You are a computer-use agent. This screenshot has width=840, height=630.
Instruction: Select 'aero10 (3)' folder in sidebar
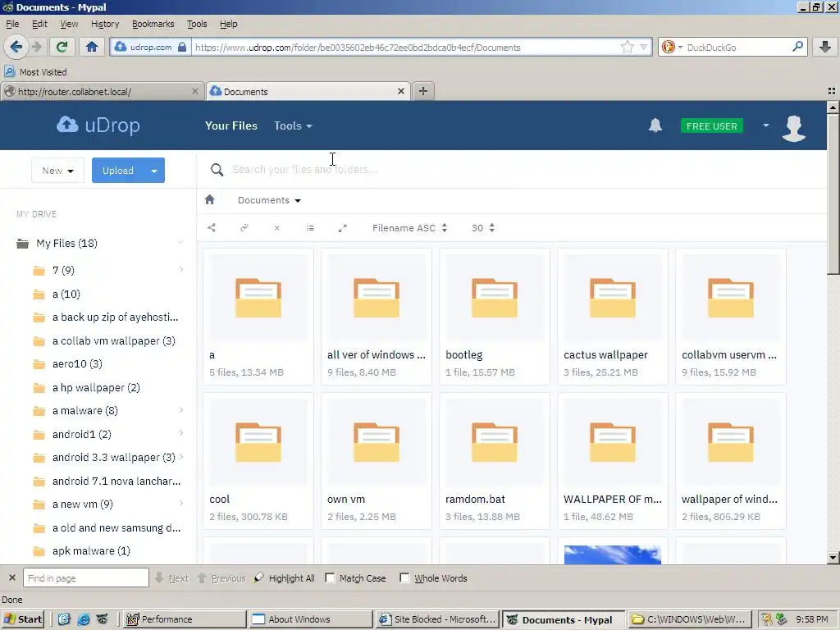77,363
